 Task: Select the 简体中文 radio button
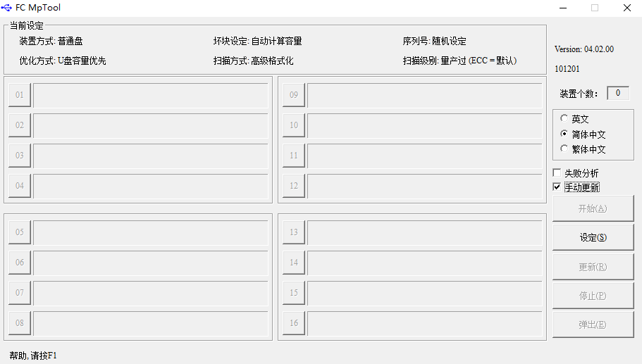(564, 134)
